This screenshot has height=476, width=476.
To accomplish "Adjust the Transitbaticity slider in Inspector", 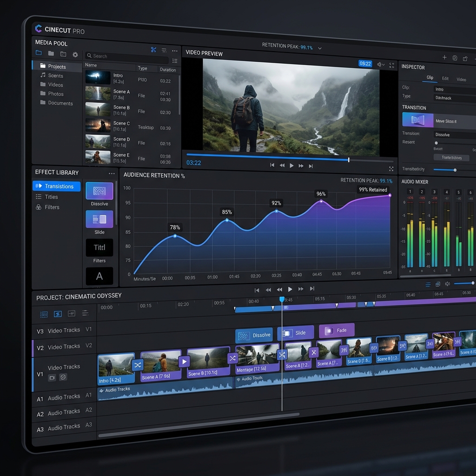I will pyautogui.click(x=455, y=170).
